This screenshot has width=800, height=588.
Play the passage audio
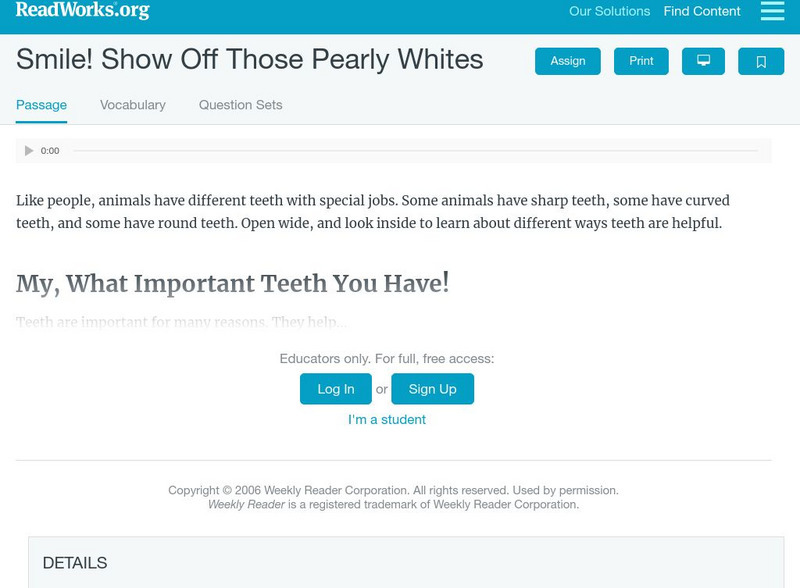29,151
